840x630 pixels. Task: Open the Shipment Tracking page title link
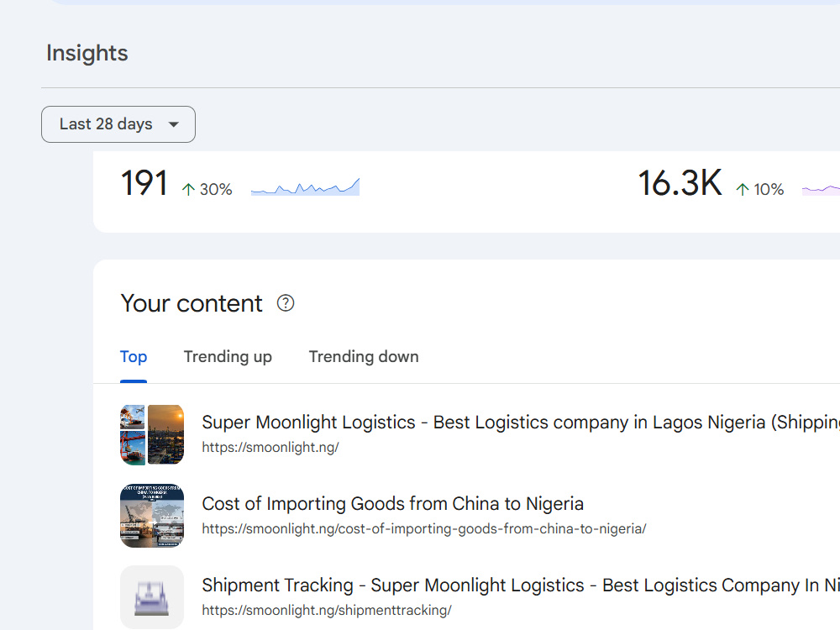[x=521, y=585]
